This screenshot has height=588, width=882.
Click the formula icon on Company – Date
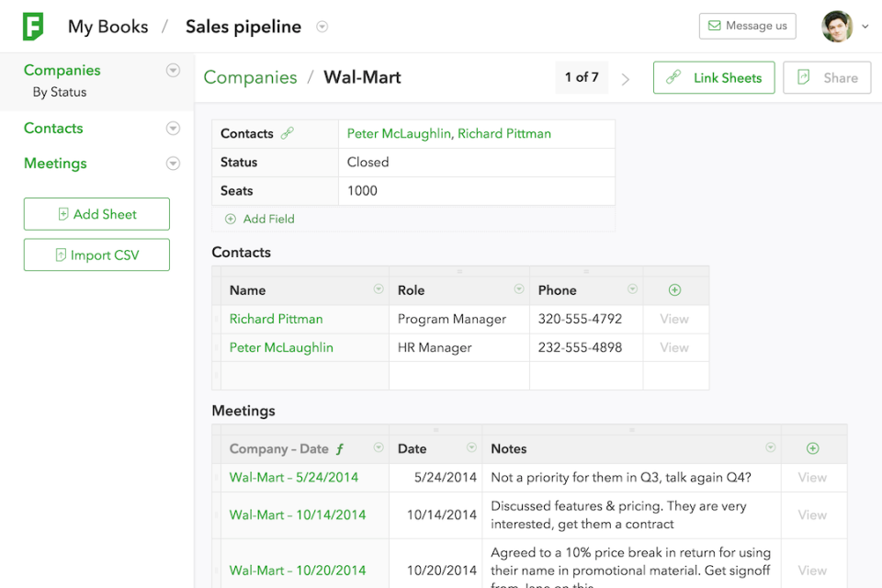(x=340, y=449)
